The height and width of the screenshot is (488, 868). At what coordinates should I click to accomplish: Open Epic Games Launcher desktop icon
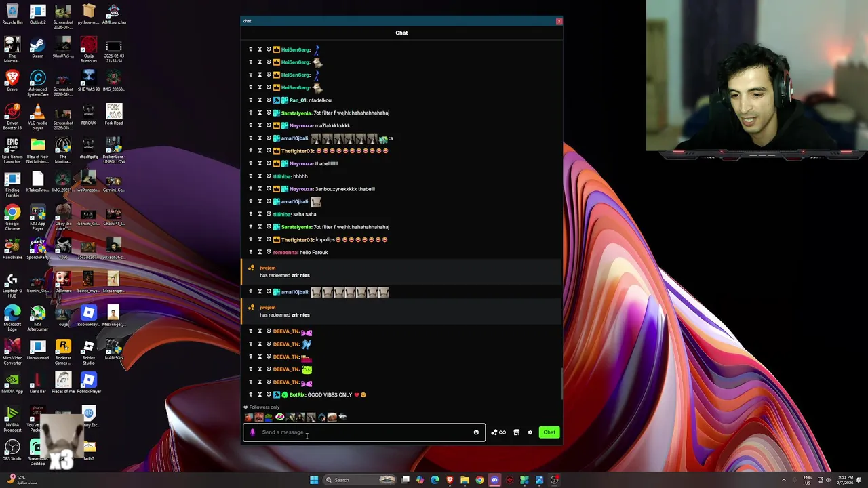[x=12, y=150]
